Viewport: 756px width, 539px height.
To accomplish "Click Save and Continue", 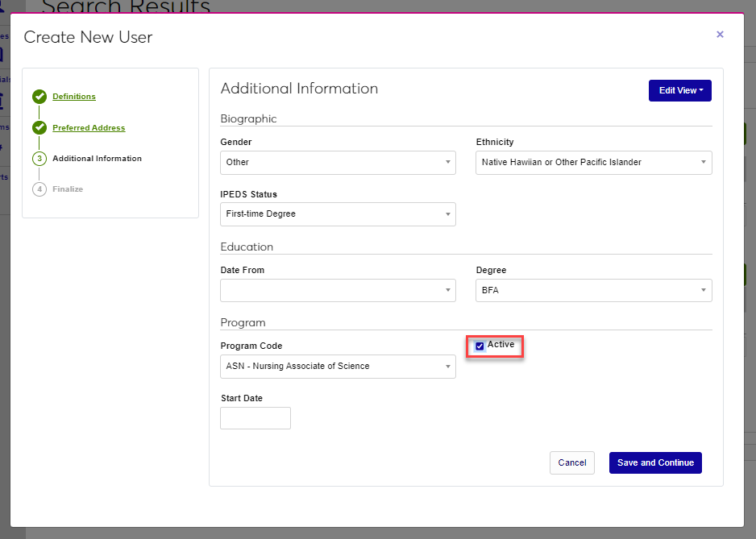I will [655, 463].
